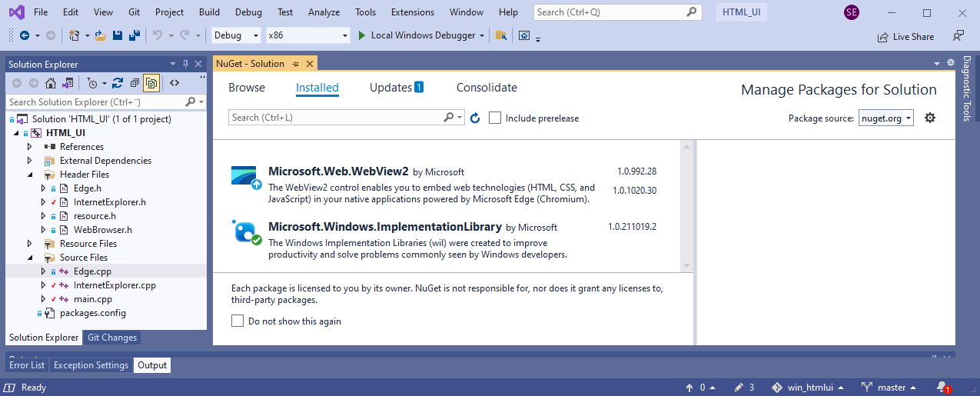Open the Diagnostic Tools side tab
This screenshot has height=396, width=980.
(967, 89)
